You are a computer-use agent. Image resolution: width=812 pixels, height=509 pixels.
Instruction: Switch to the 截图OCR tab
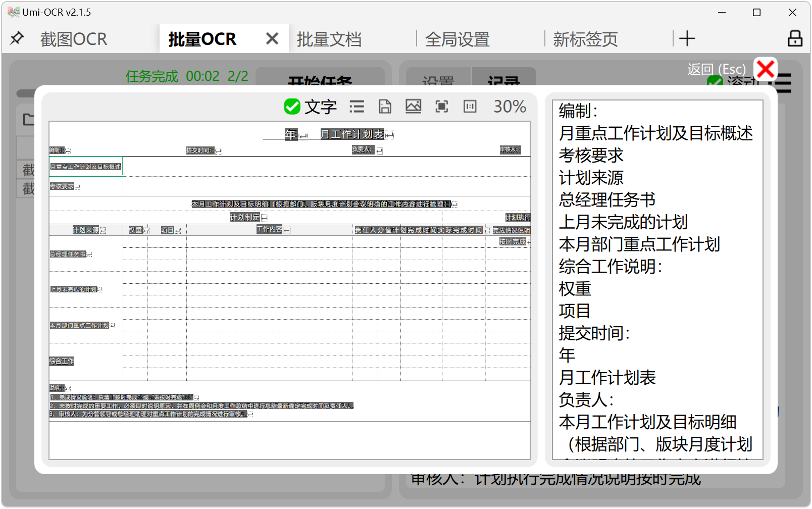(x=74, y=39)
